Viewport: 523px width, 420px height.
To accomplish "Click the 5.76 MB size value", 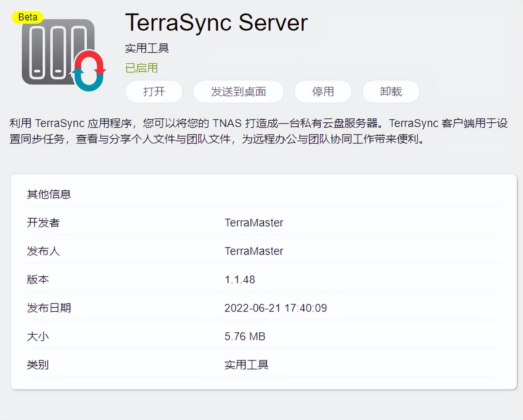I will (x=245, y=336).
